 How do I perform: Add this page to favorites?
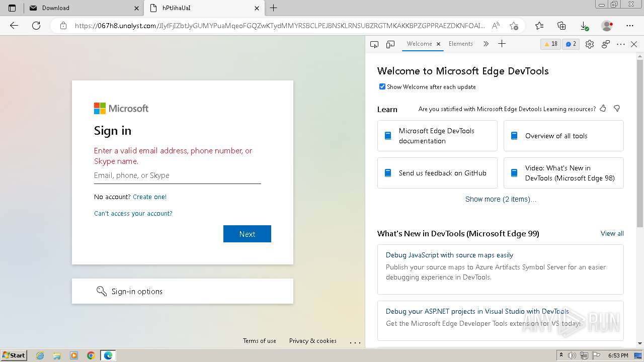pyautogui.click(x=514, y=26)
